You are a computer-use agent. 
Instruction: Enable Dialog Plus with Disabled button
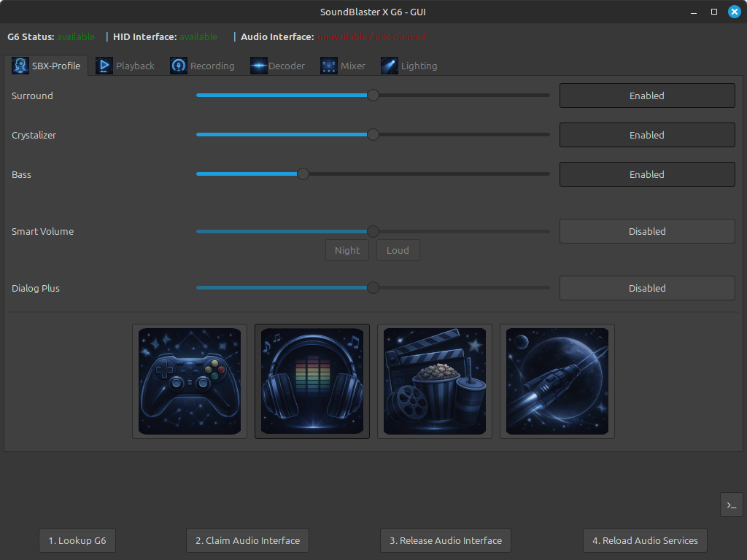[647, 288]
